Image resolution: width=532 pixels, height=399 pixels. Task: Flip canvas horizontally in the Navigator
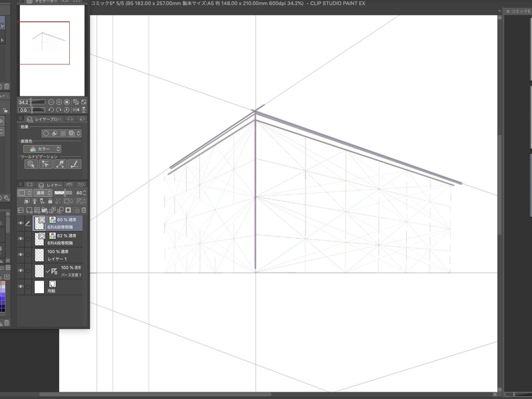tap(76, 110)
